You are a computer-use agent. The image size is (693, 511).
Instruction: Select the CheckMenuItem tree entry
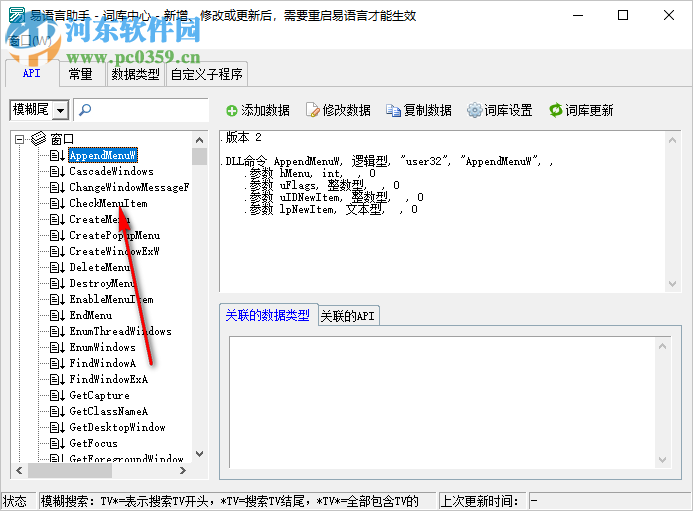[108, 203]
